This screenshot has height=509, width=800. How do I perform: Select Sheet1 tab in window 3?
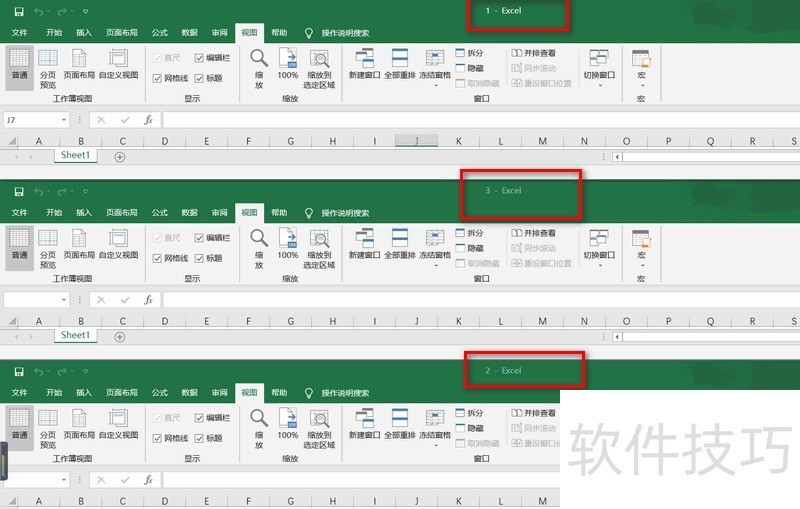(x=75, y=336)
